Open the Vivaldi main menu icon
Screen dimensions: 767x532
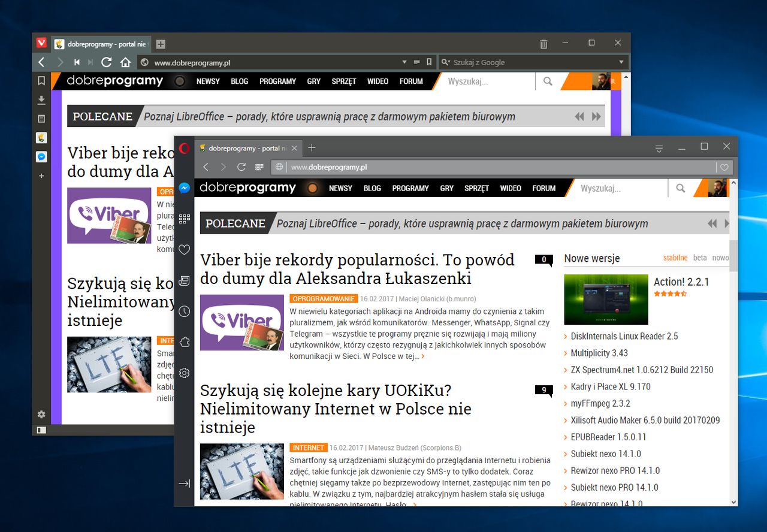[41, 43]
